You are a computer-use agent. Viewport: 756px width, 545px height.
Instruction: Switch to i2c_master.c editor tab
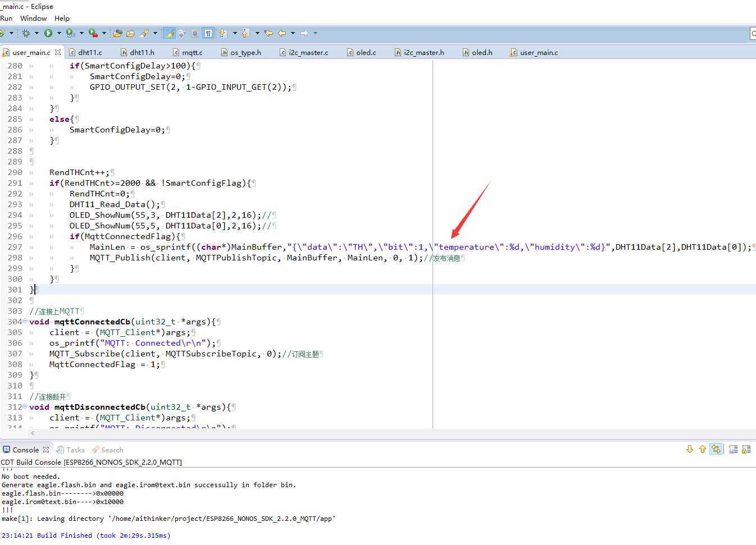(x=304, y=52)
